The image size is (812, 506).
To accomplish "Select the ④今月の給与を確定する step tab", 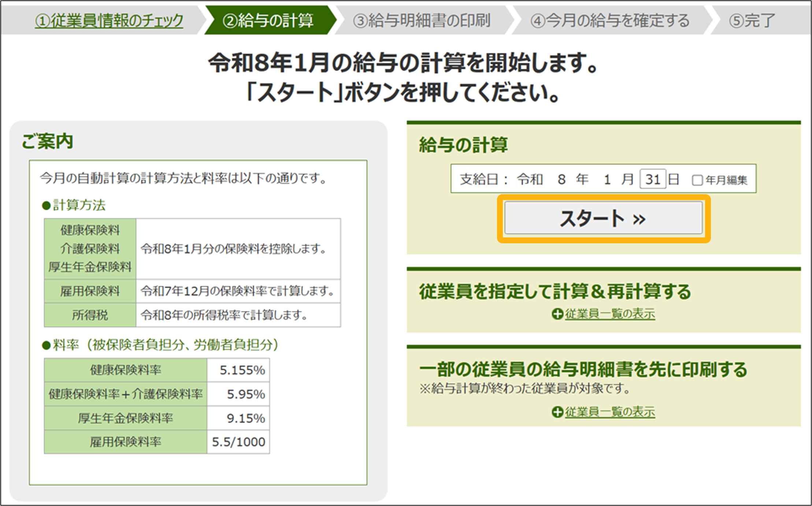I will click(x=610, y=21).
